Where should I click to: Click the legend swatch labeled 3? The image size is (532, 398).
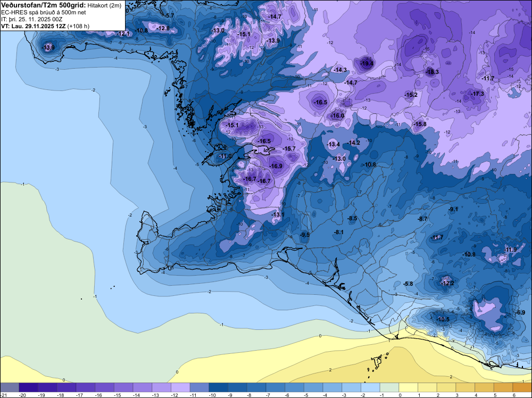pos(465,387)
